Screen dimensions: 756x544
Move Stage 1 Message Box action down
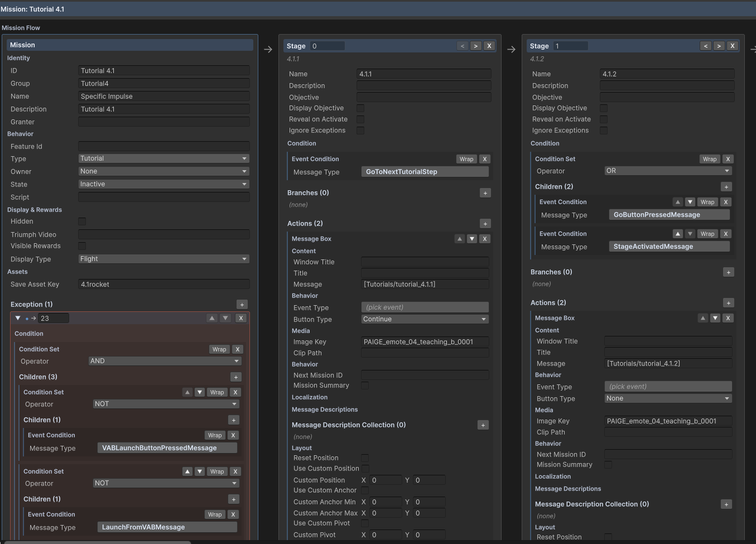point(715,318)
